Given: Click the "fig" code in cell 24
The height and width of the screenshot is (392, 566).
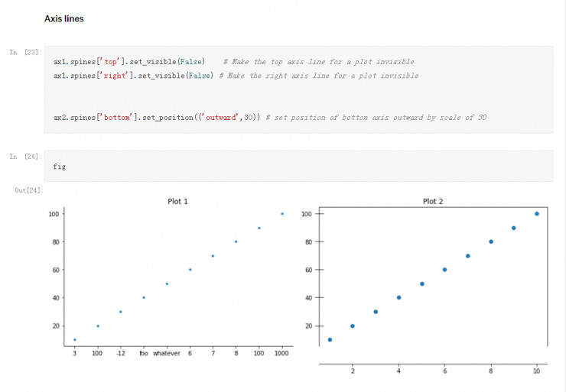Looking at the screenshot, I should [59, 166].
